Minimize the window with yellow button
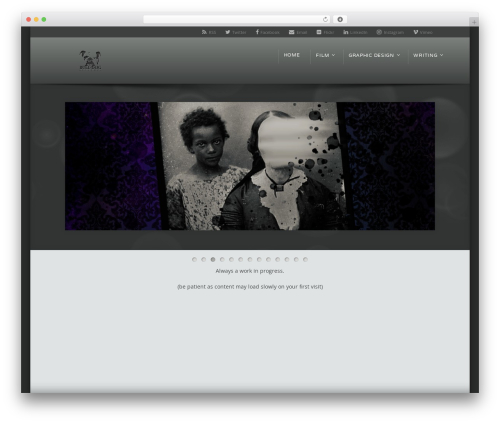500x423 pixels. click(36, 19)
